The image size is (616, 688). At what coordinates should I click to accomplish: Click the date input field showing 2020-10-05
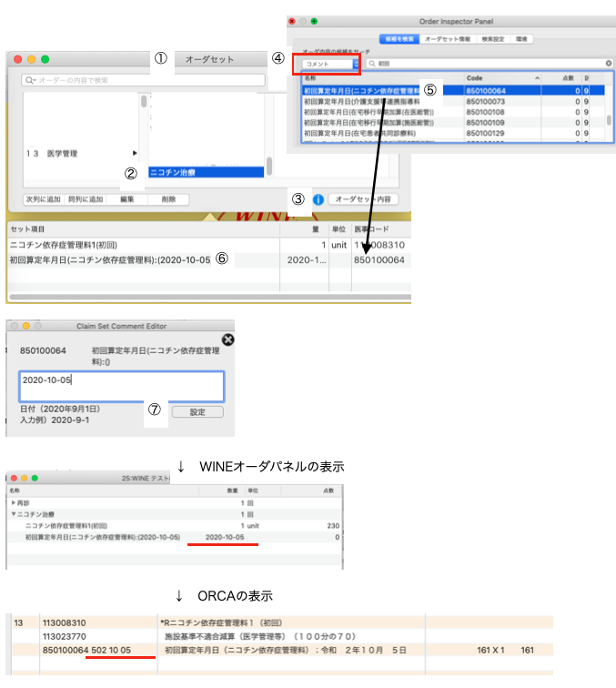tap(121, 386)
